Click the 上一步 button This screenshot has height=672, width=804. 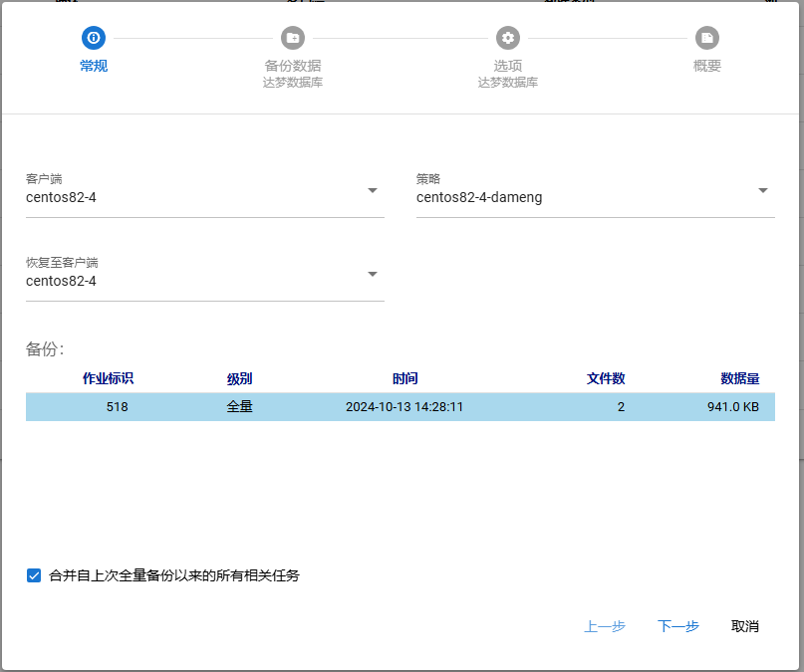(605, 626)
